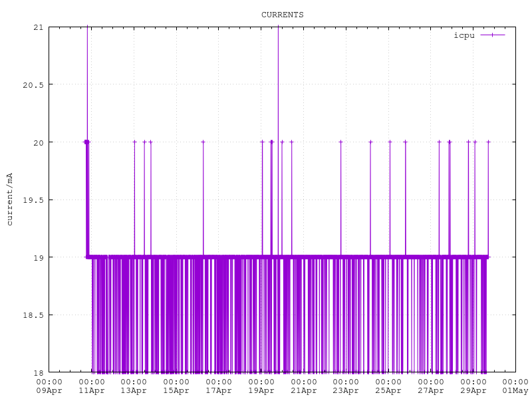Click the 19.5 y-axis tick label
The image size is (532, 399).
(x=33, y=200)
